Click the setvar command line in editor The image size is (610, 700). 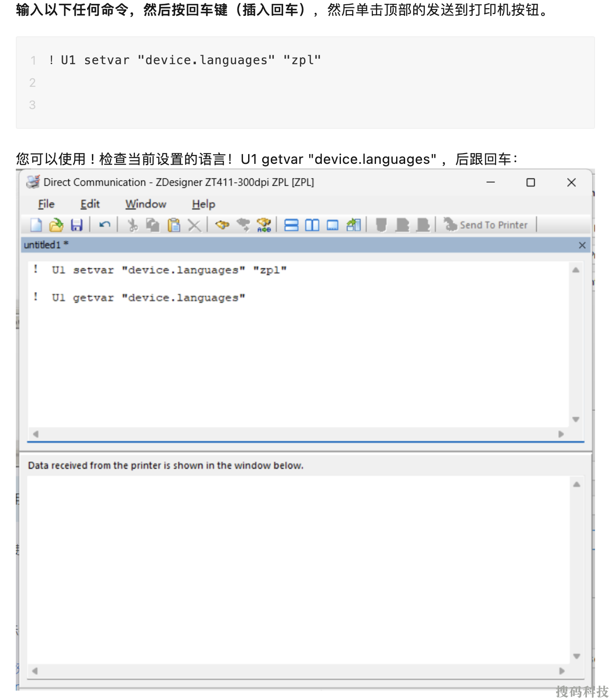pyautogui.click(x=160, y=270)
